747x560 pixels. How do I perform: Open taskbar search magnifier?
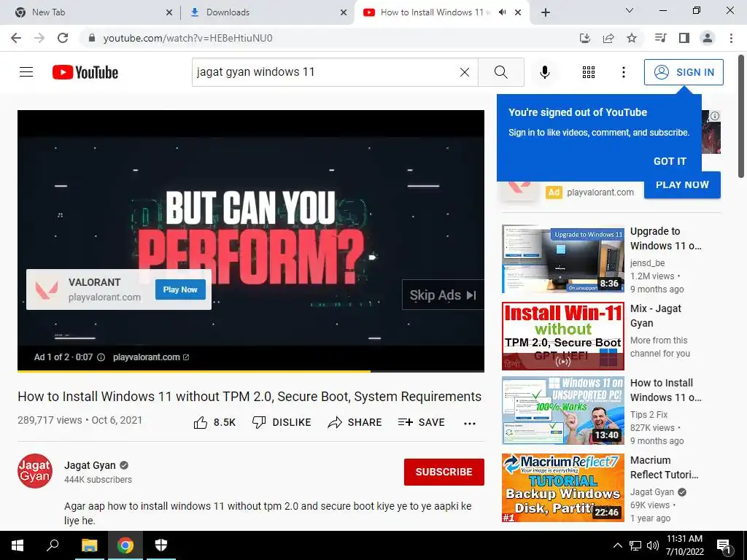tap(53, 545)
